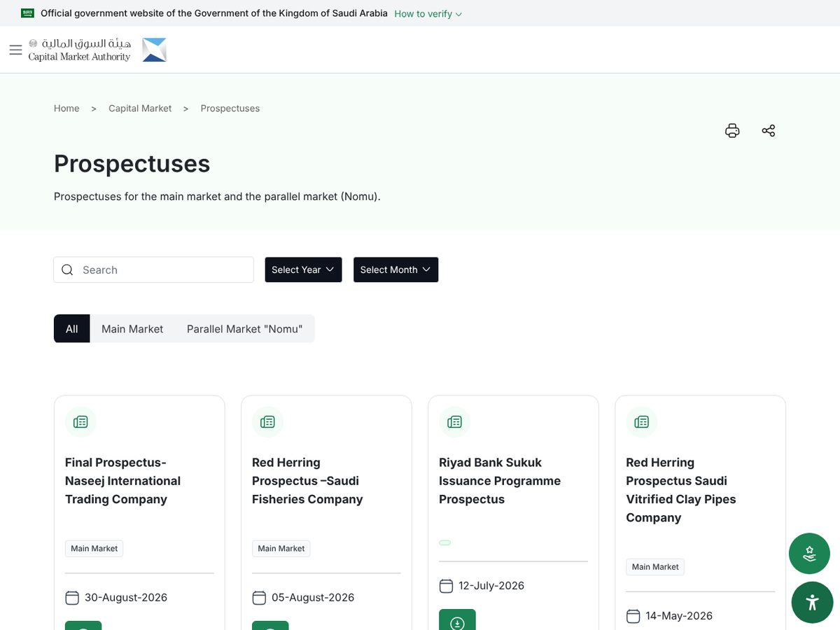Click calendar icon beside 30-August-2026
840x630 pixels.
click(x=71, y=598)
